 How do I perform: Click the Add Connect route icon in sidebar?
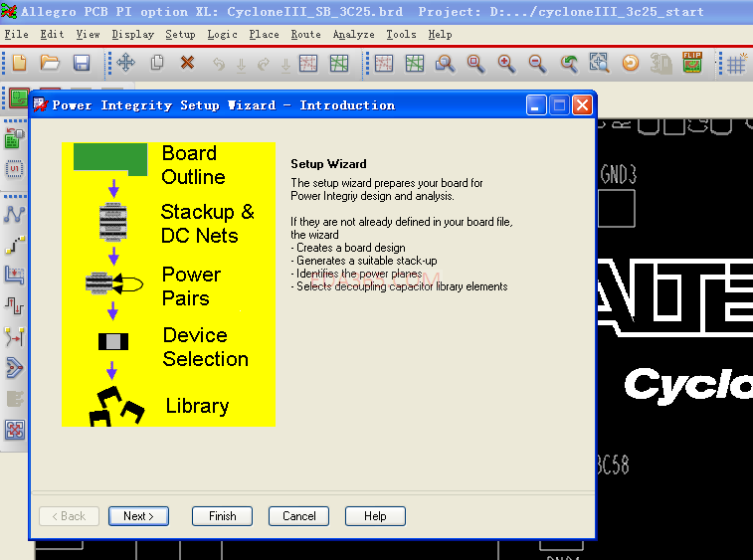point(14,245)
